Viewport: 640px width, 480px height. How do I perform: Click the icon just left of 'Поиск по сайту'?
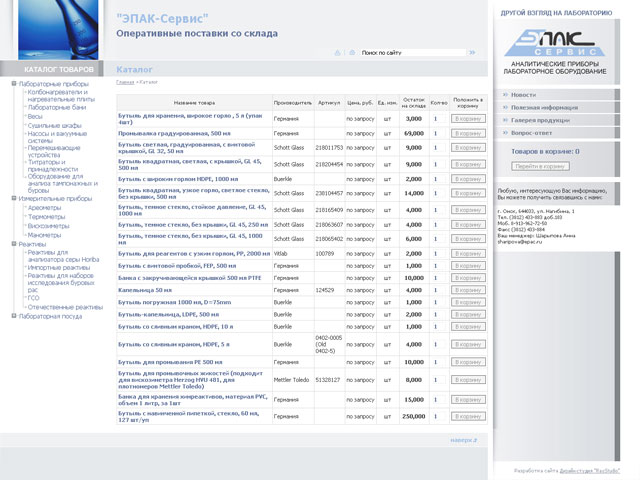click(x=352, y=53)
